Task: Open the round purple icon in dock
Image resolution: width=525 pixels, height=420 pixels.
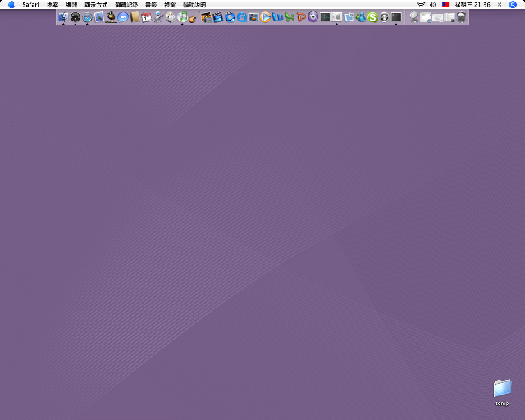Action: point(313,17)
